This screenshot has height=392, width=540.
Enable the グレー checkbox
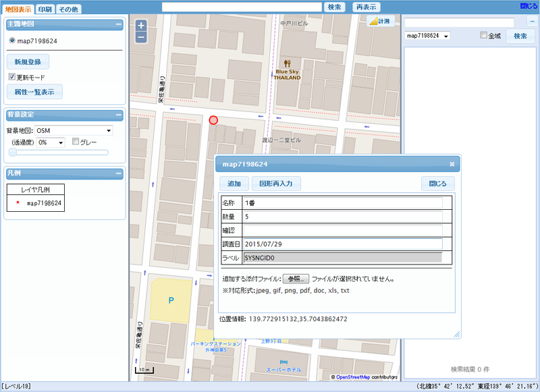(76, 142)
